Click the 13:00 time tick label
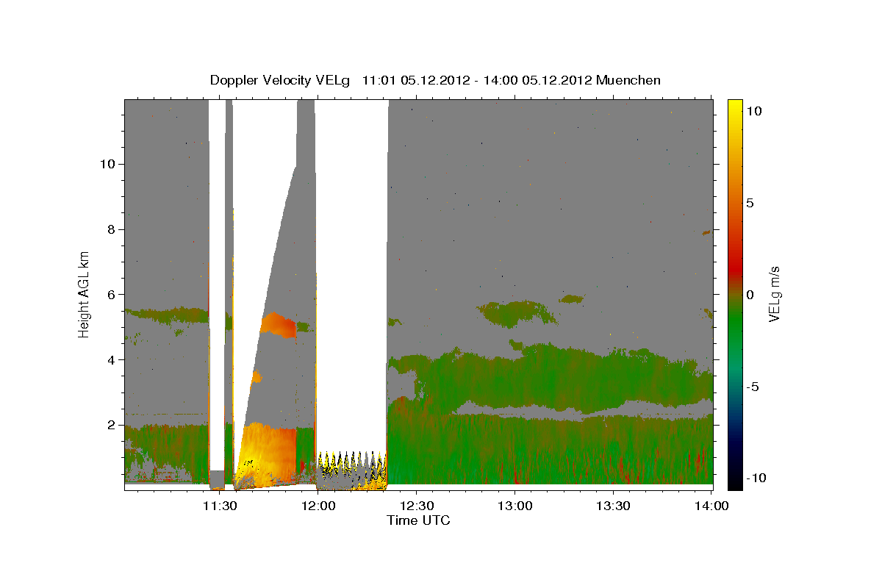This screenshot has height=588, width=882. 514,506
